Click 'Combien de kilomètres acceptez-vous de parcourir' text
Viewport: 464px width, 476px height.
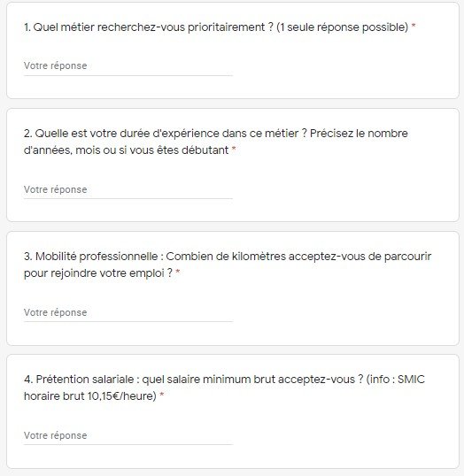click(x=298, y=257)
